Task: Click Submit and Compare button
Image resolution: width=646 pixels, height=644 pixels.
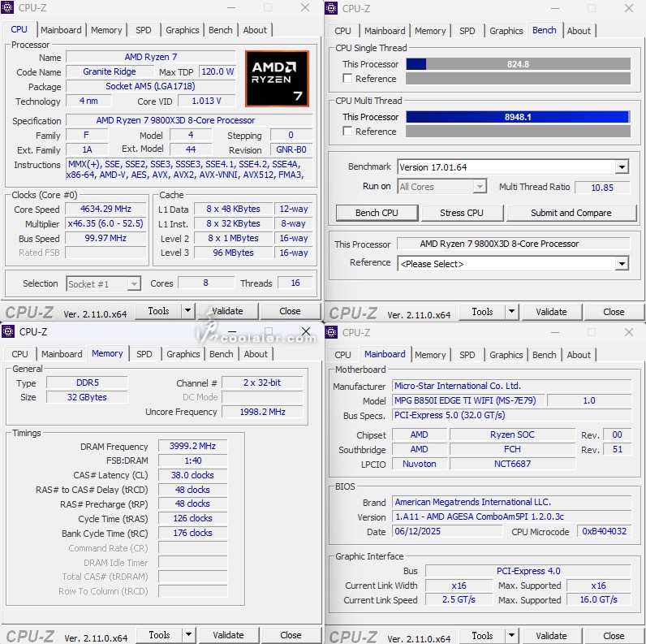Action: [x=571, y=213]
